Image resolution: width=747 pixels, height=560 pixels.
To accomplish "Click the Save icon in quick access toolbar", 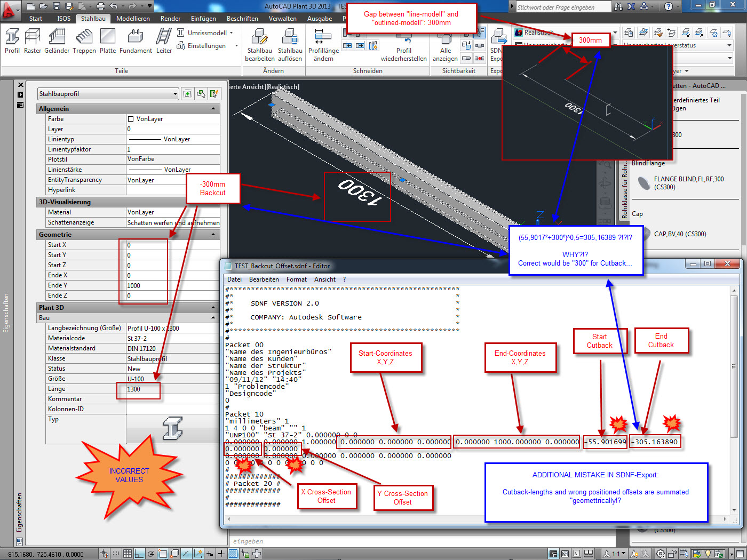I will [x=57, y=6].
